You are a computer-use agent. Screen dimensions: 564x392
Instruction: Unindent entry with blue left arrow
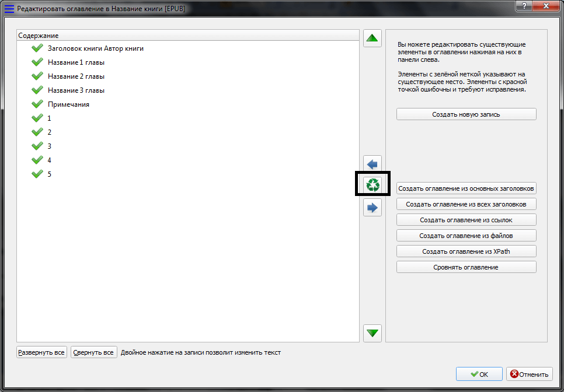[x=372, y=164]
